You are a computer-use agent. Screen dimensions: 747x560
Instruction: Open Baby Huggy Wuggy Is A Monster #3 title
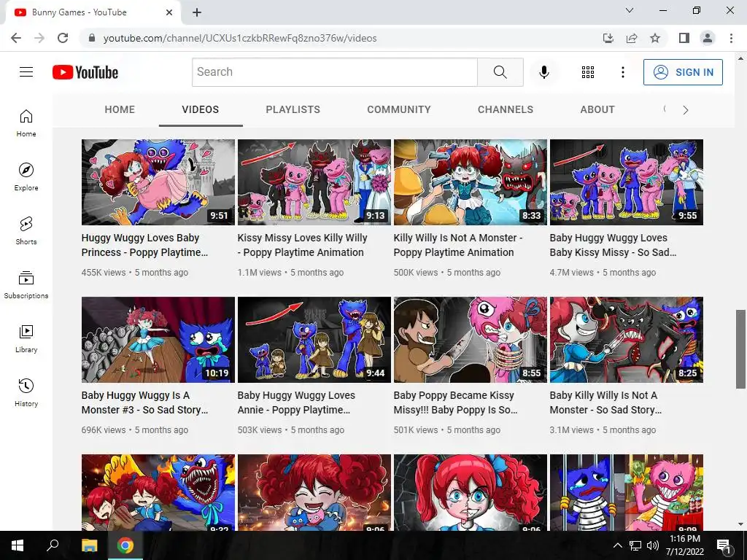(x=144, y=402)
